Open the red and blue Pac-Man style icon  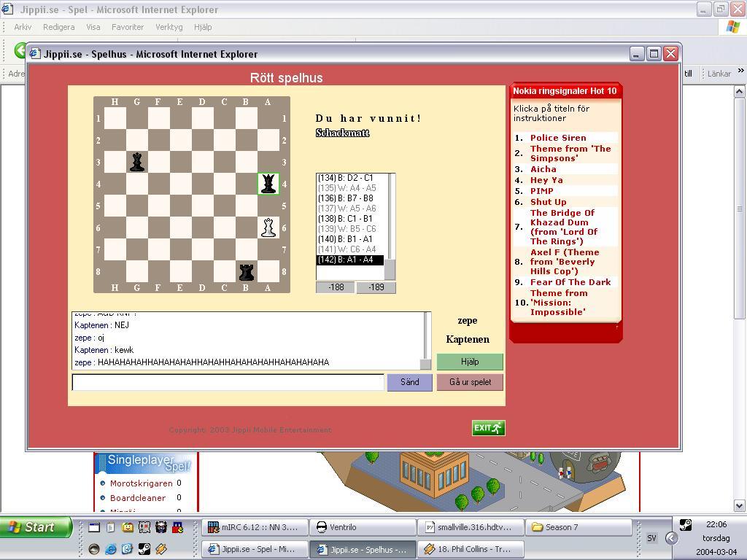178,527
